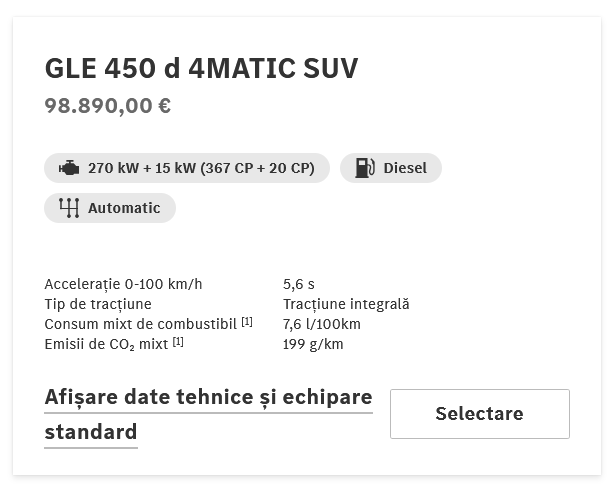Click the Emisii de CO₂ mixt label
The height and width of the screenshot is (493, 615).
point(106,344)
